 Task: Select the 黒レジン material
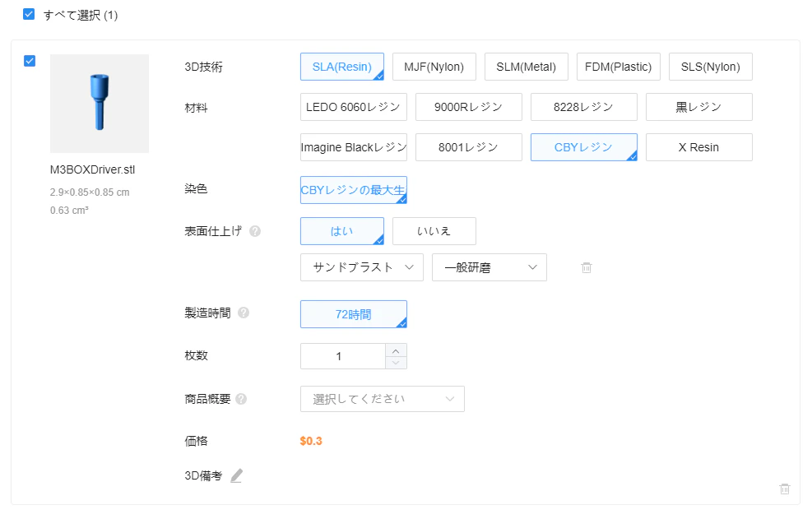point(699,107)
